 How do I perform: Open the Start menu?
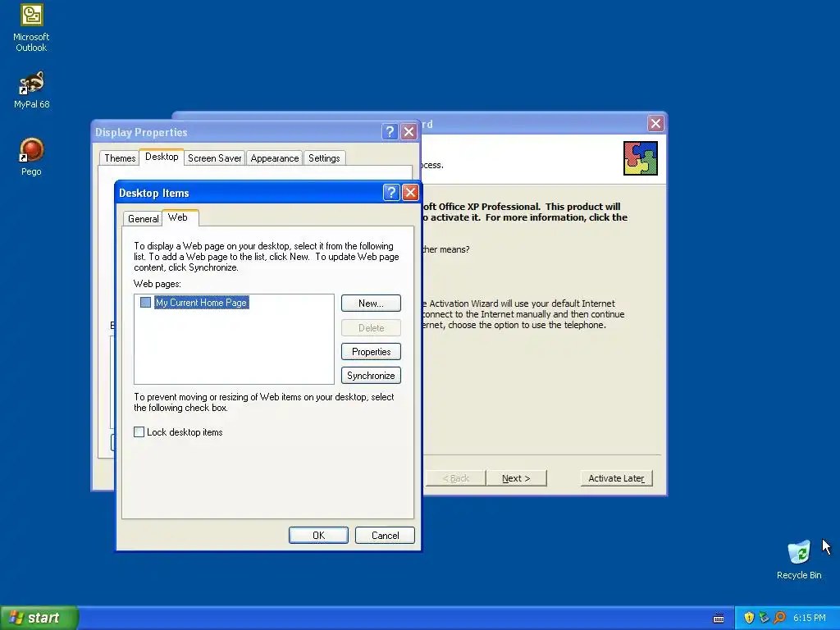point(39,618)
